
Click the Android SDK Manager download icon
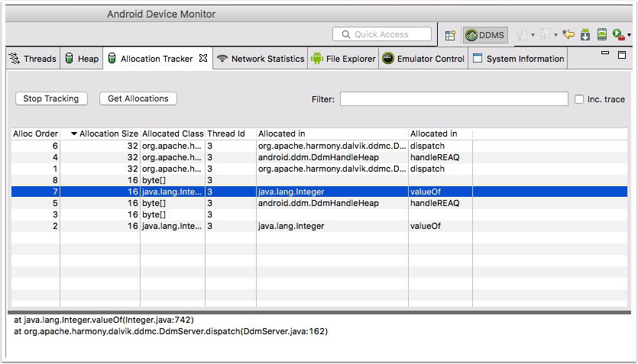click(585, 35)
